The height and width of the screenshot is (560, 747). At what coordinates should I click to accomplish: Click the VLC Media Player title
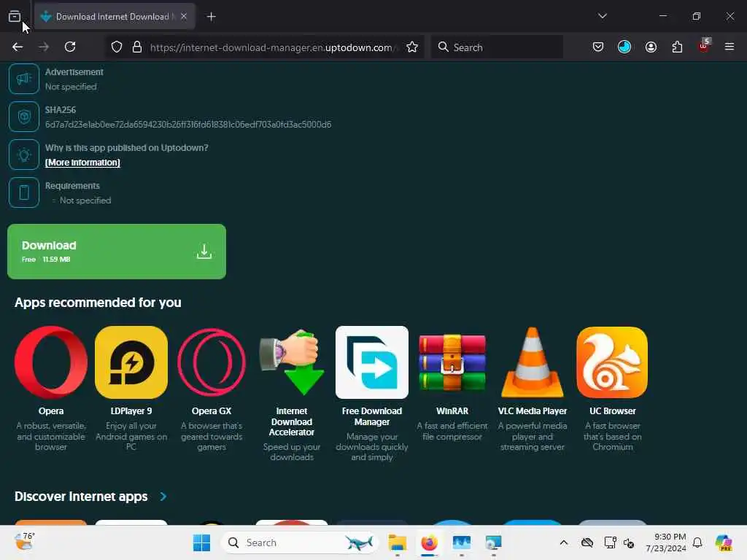click(532, 411)
